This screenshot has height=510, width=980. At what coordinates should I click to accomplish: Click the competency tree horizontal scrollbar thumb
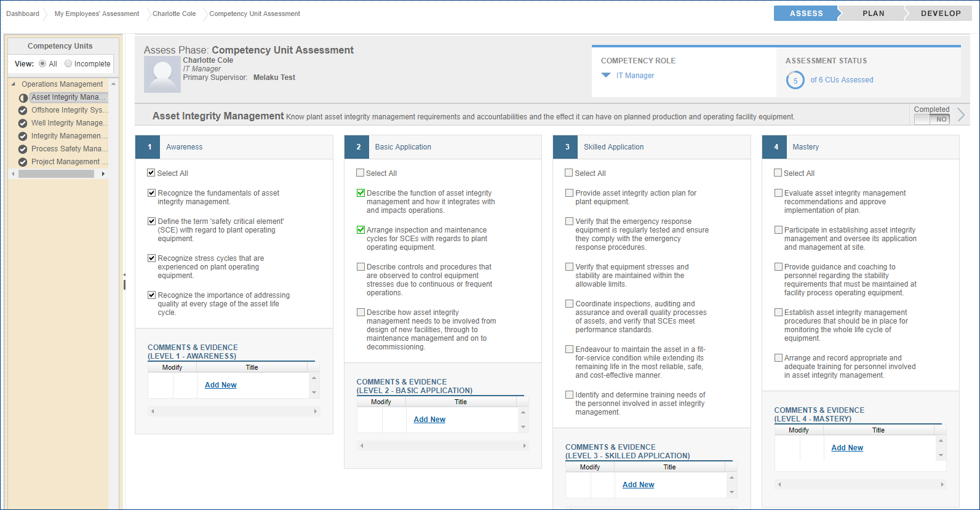[x=56, y=174]
